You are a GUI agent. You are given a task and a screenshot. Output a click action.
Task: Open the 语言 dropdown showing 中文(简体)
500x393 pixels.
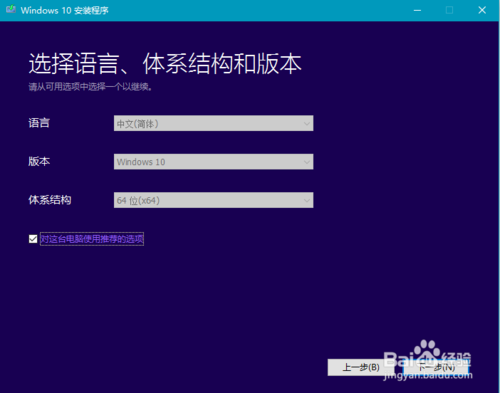click(213, 123)
